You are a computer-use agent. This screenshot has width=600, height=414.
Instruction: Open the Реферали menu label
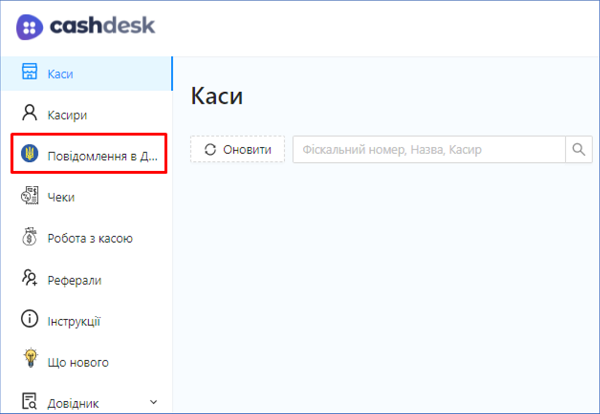(74, 281)
